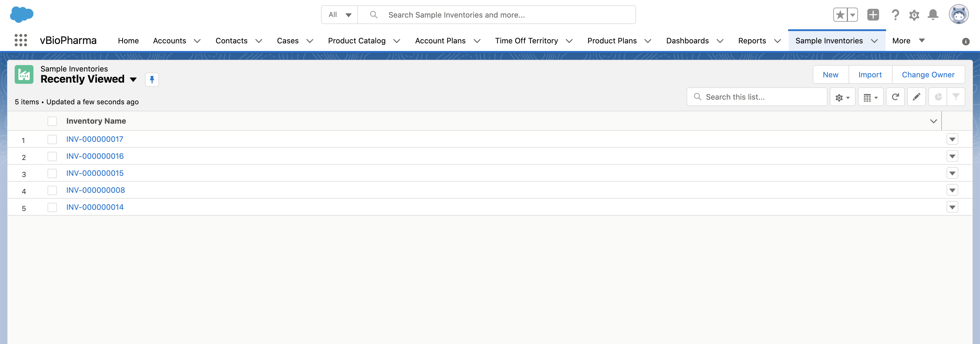Switch to the Reports tab
Screen dimensions: 980x344
751,41
